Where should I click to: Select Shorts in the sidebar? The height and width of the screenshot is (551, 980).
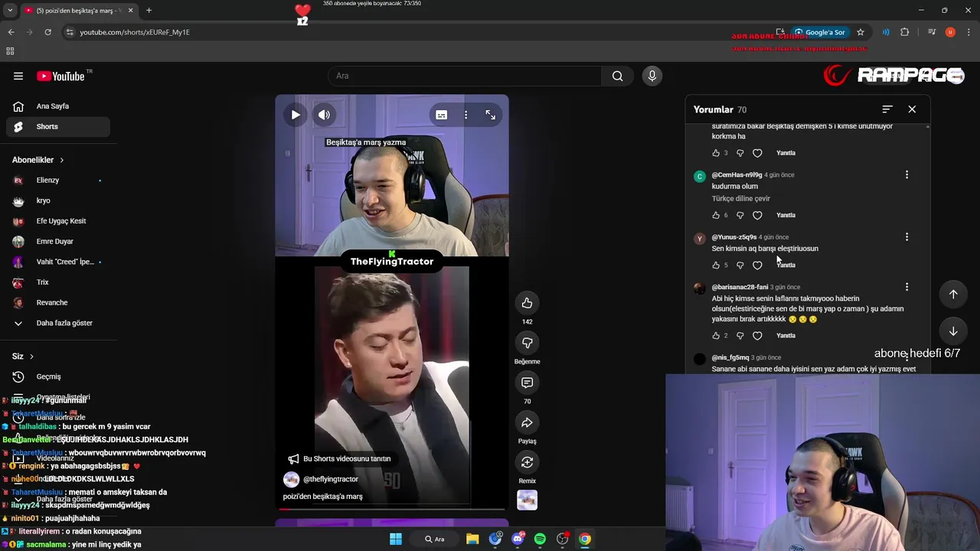click(x=58, y=126)
